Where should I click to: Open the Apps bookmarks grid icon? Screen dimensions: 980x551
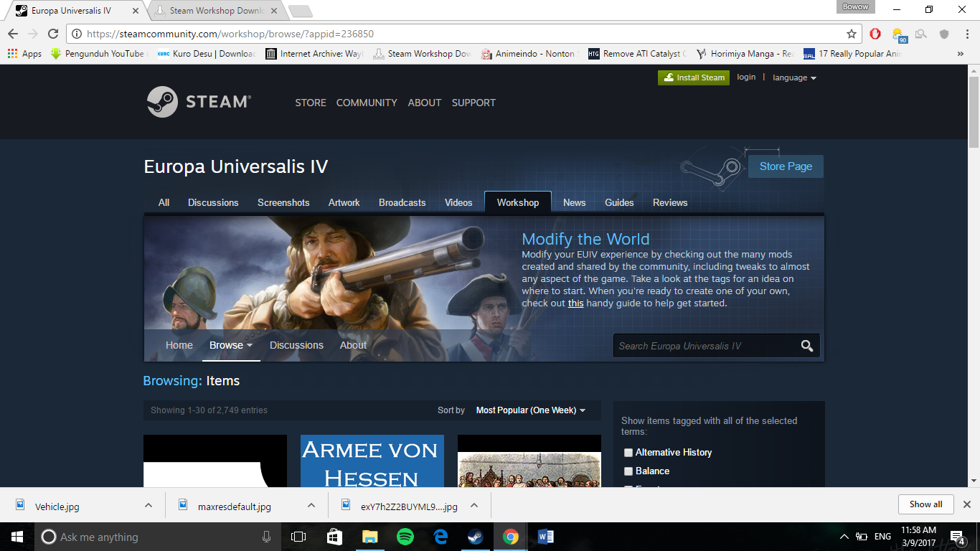(x=12, y=54)
